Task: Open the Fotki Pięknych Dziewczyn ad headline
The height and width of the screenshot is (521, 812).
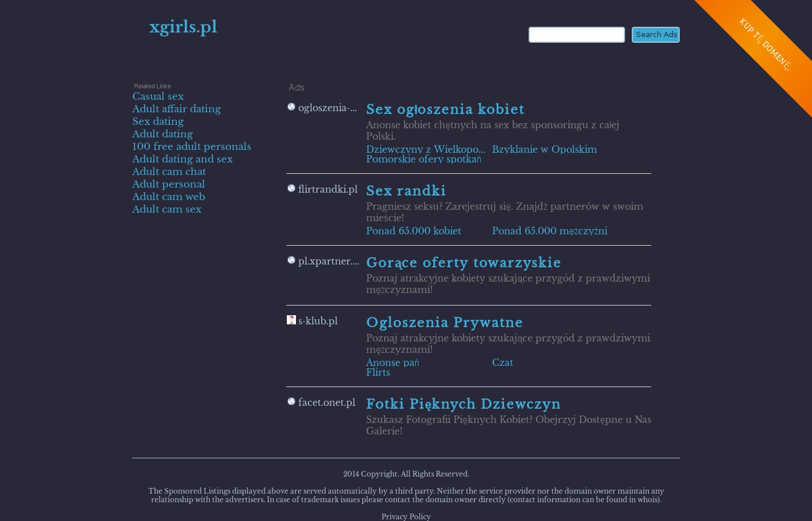Action: [463, 404]
